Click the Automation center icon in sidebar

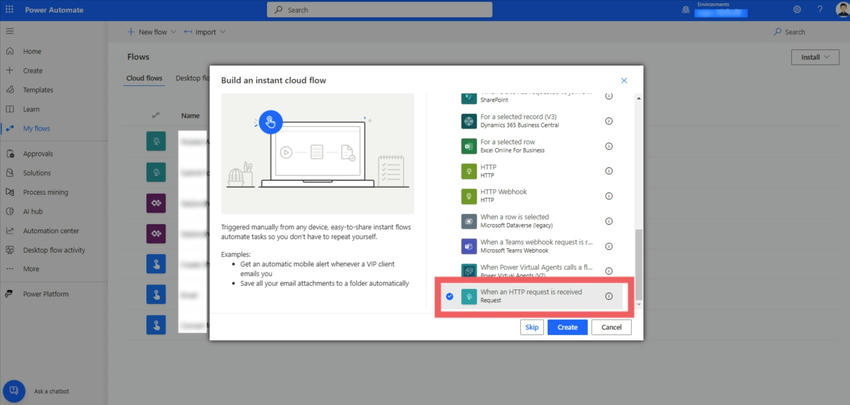pos(10,230)
